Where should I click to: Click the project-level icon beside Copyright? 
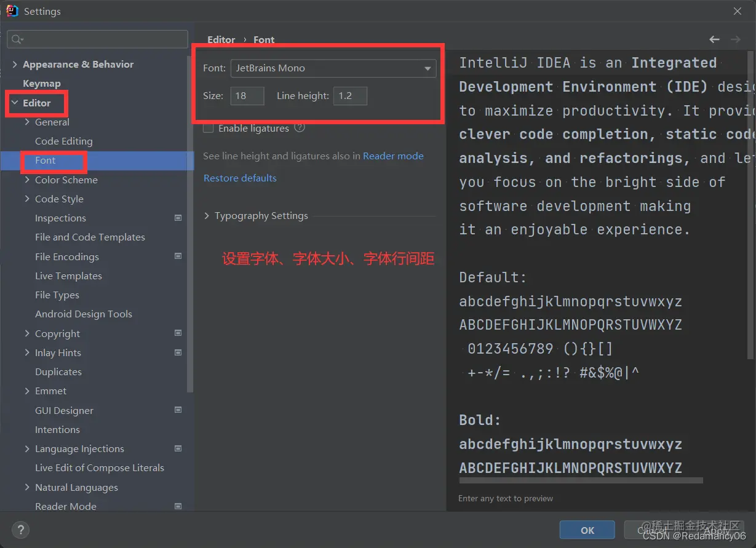pos(178,333)
